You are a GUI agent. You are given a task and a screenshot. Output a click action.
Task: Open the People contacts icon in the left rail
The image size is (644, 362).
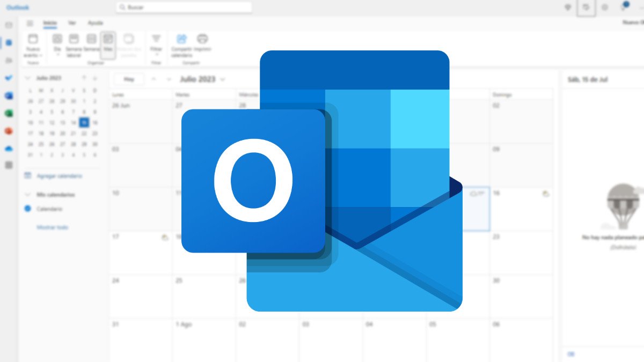9,60
